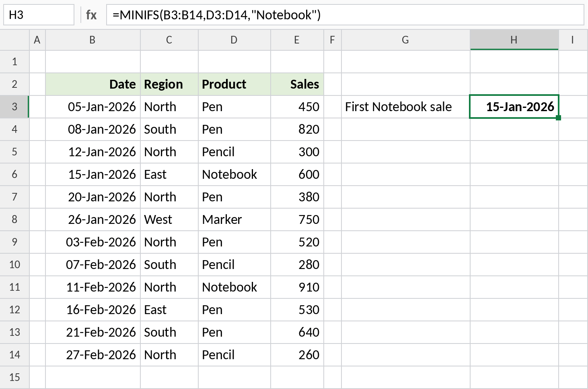
Task: Select the Marker product cell
Action: click(234, 219)
